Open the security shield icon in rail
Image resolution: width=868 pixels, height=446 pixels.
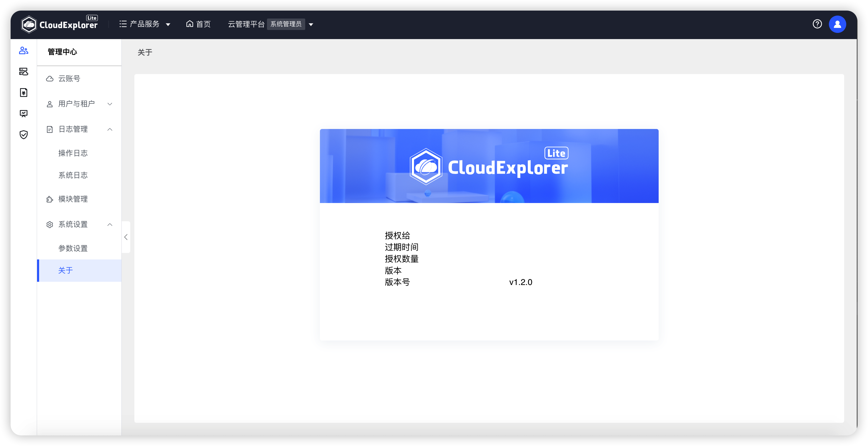pos(24,135)
